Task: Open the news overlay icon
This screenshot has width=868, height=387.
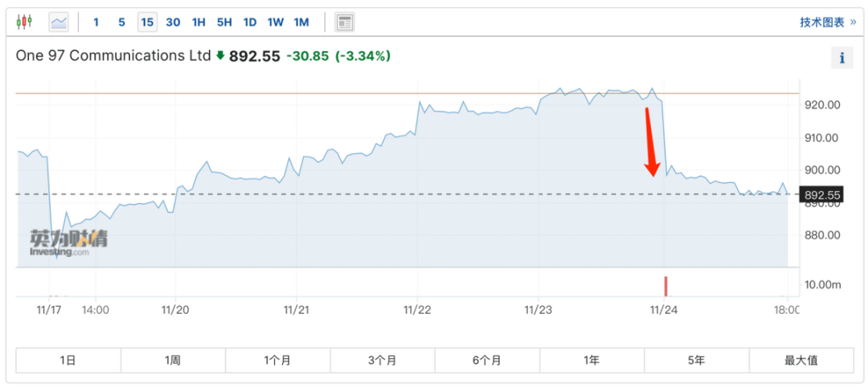Action: [x=345, y=22]
